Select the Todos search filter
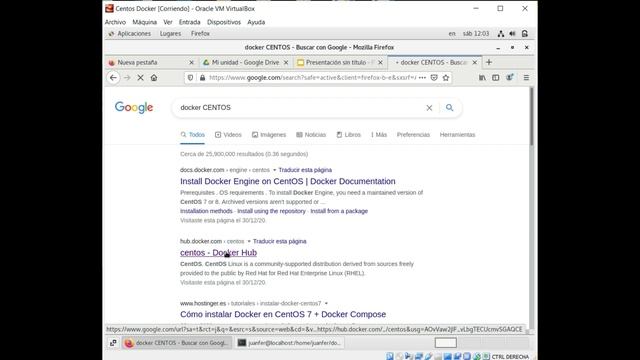This screenshot has height=360, width=640. click(193, 135)
